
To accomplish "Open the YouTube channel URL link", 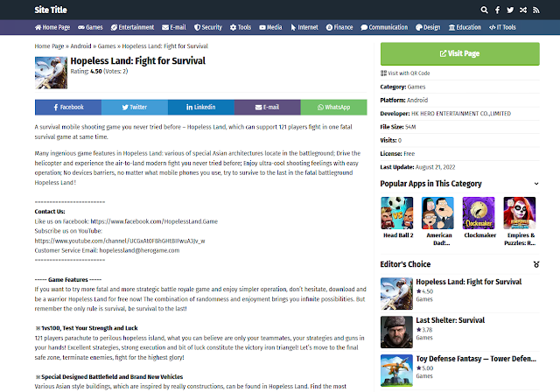I will (x=120, y=241).
